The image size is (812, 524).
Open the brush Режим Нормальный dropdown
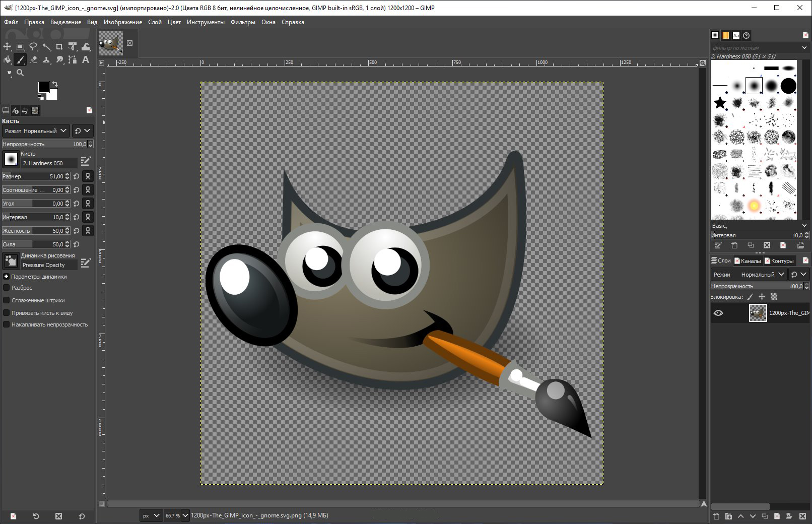tap(36, 131)
